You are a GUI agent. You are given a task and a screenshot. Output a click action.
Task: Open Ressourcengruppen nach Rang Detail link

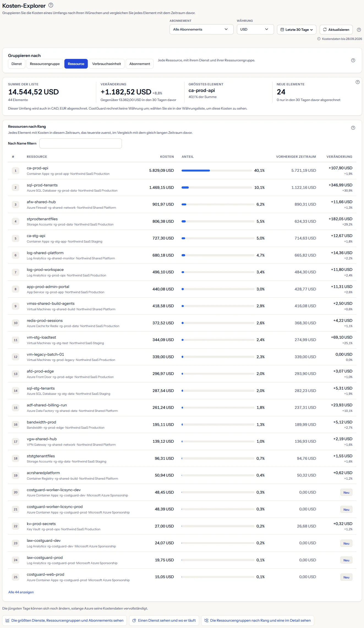pos(258,620)
